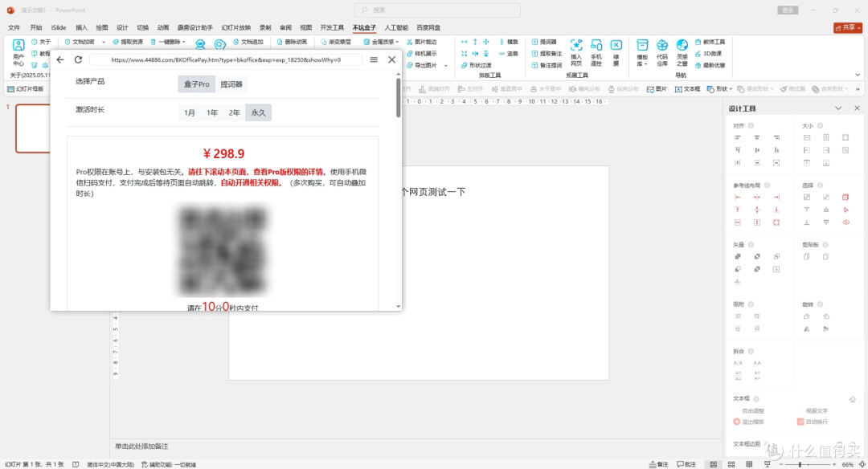This screenshot has height=469, width=868.
Task: Open the 灵感之窗 inspiration window
Action: coord(682,52)
